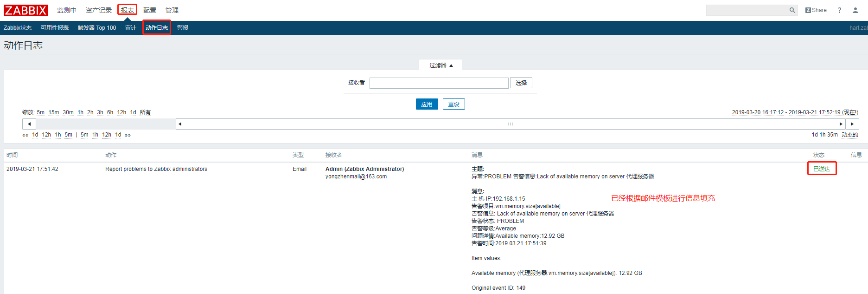Click the far-left timeline scroll arrow
The image size is (868, 294).
pyautogui.click(x=29, y=124)
